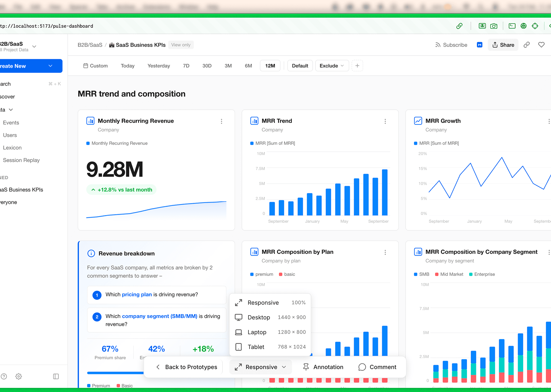
Task: Open the terminal console icon in toolbar
Action: coord(512,26)
